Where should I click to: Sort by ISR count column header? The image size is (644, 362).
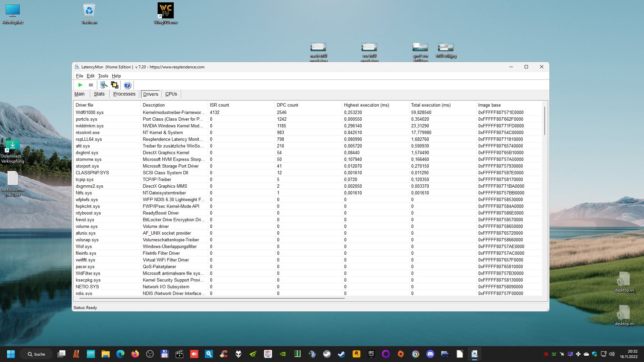point(241,105)
